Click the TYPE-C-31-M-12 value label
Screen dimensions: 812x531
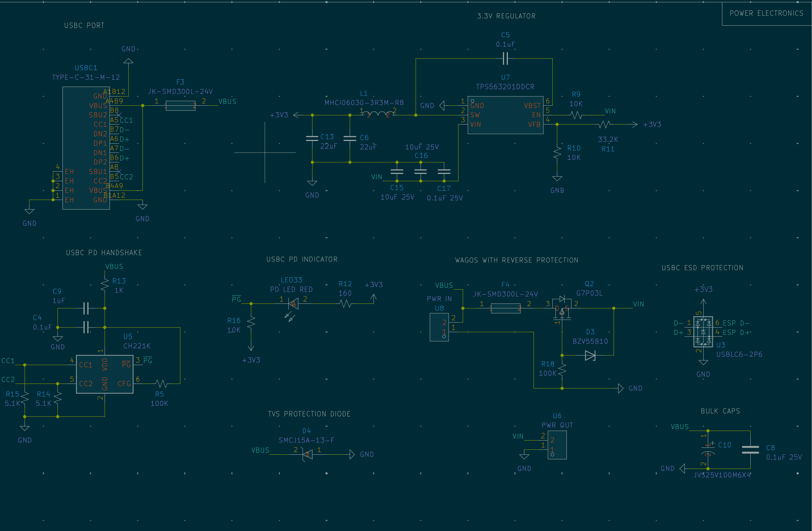(86, 77)
